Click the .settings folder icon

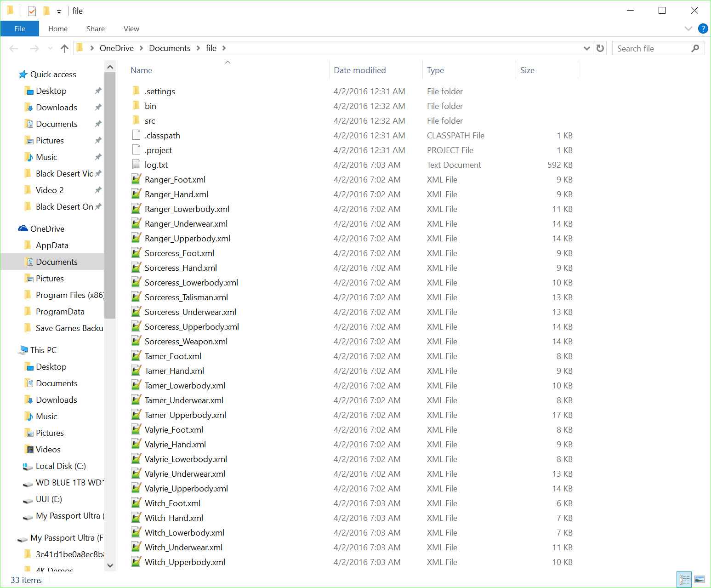136,91
